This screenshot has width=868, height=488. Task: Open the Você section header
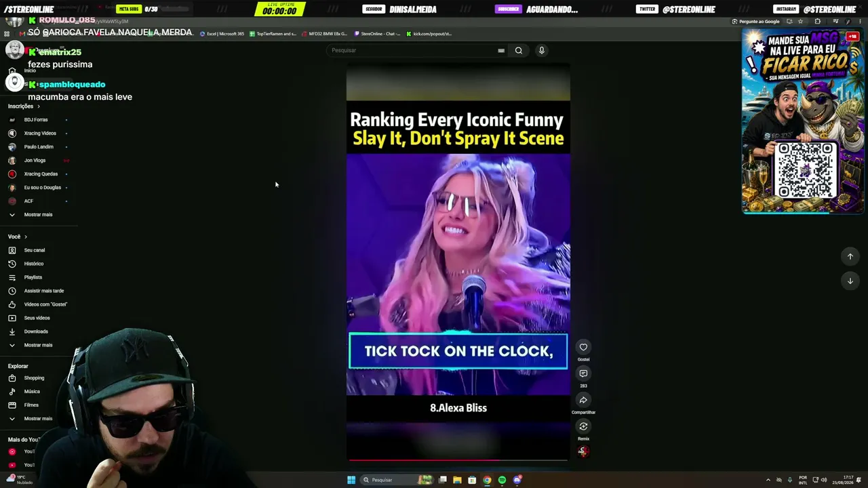[18, 237]
